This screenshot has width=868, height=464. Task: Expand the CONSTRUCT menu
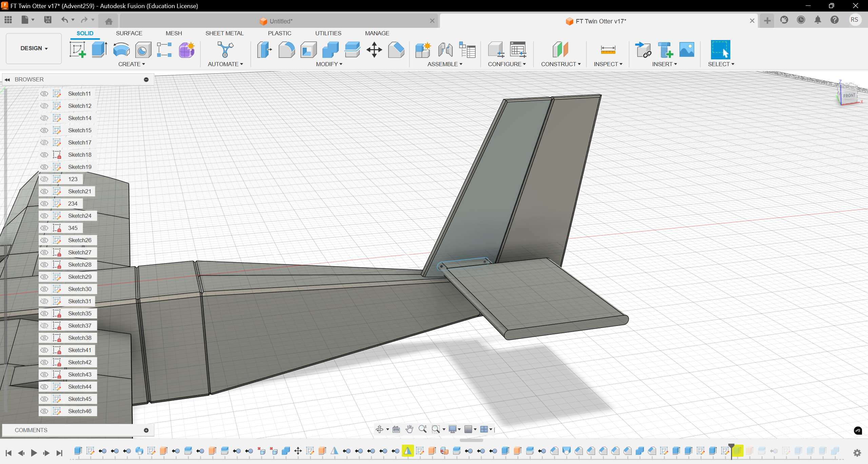click(x=560, y=64)
